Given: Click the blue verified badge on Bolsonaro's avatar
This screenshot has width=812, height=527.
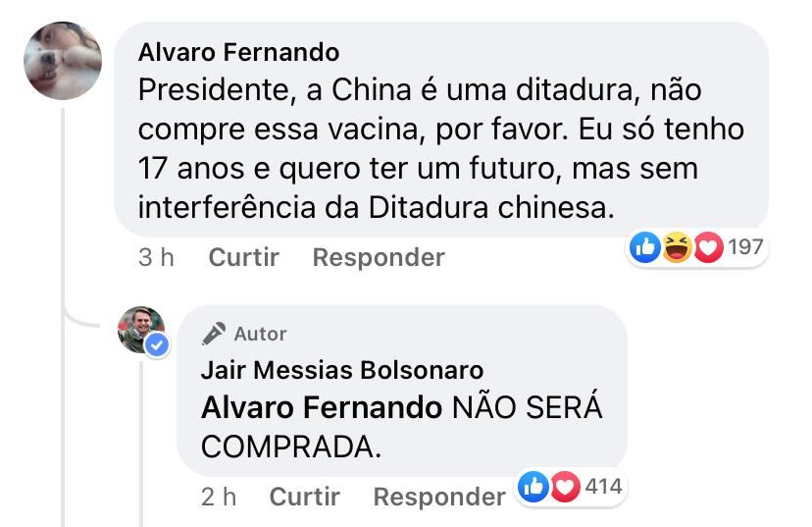Looking at the screenshot, I should (x=156, y=344).
